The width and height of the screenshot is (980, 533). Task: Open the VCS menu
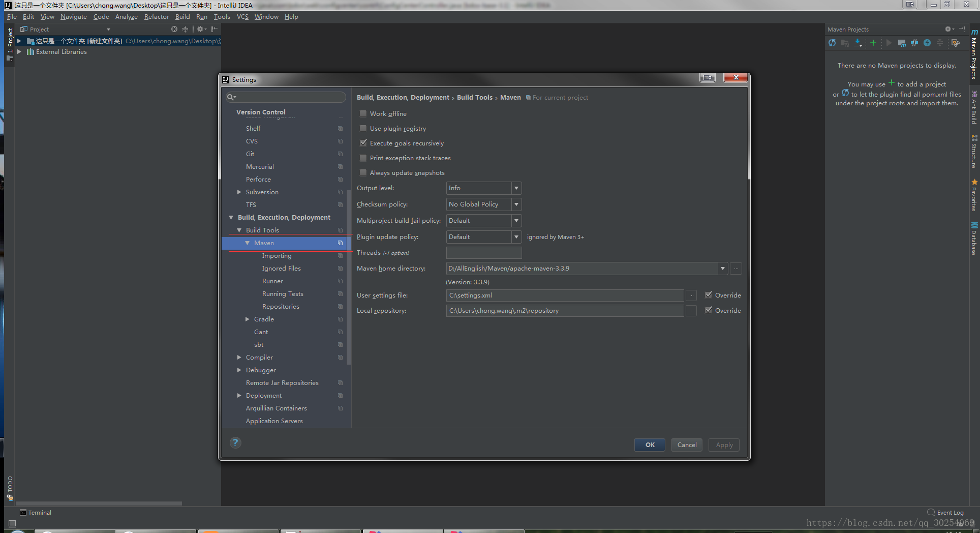pyautogui.click(x=242, y=17)
